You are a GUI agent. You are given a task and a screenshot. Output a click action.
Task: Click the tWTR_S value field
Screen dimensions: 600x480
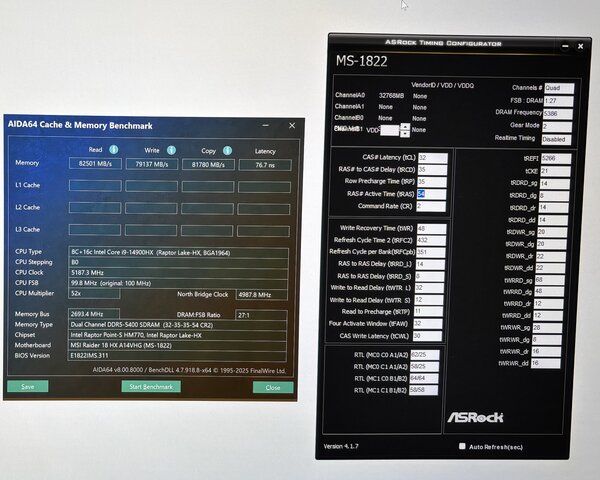click(429, 300)
